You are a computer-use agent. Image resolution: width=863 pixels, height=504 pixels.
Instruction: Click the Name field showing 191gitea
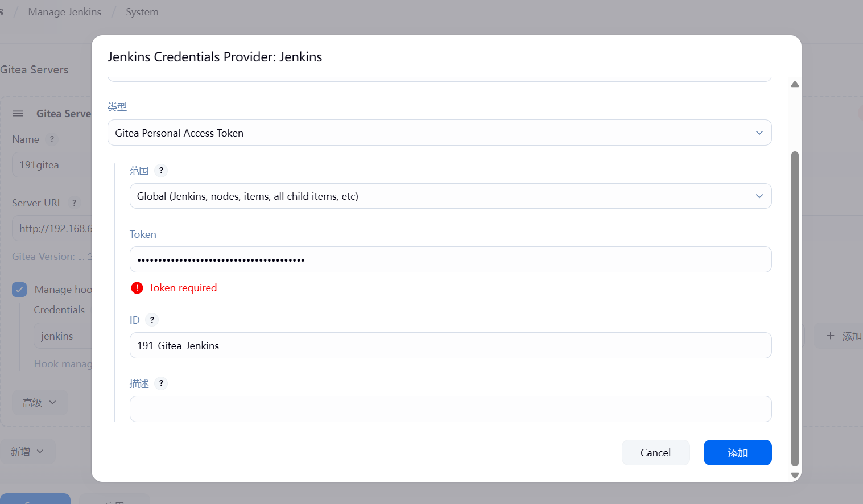(52, 165)
